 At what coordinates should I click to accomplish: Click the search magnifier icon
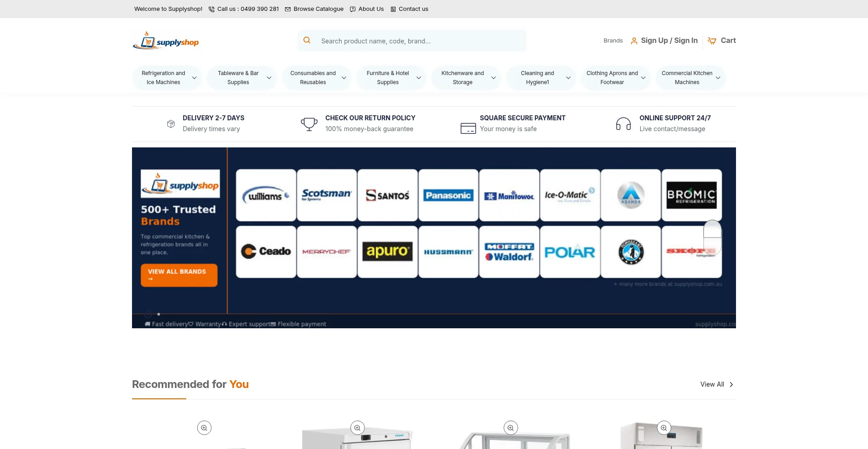(x=307, y=40)
